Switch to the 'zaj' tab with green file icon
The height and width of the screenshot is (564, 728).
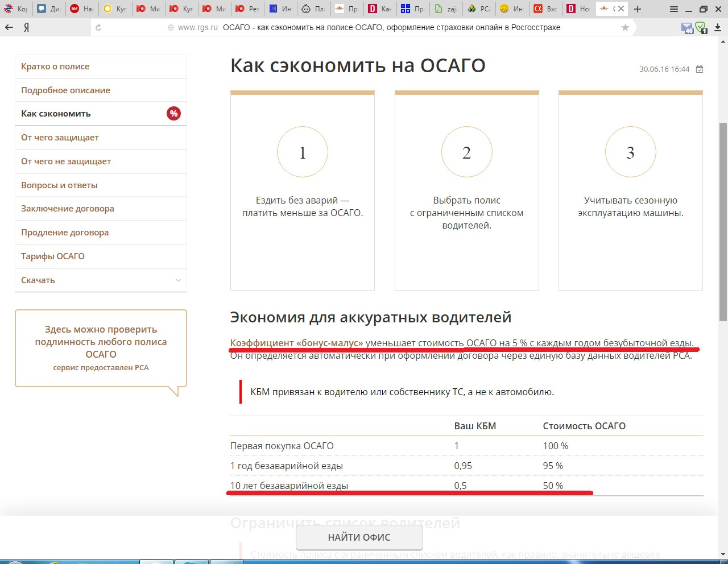coord(446,9)
